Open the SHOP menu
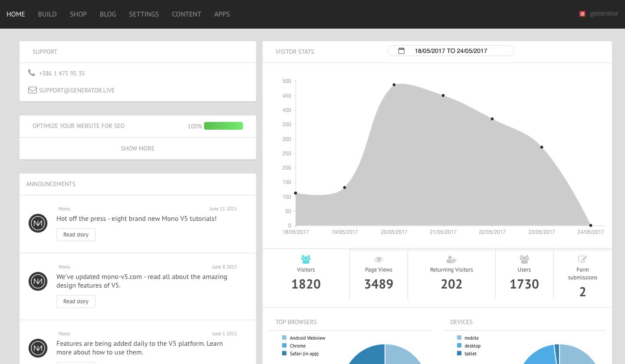The image size is (625, 364). point(78,14)
